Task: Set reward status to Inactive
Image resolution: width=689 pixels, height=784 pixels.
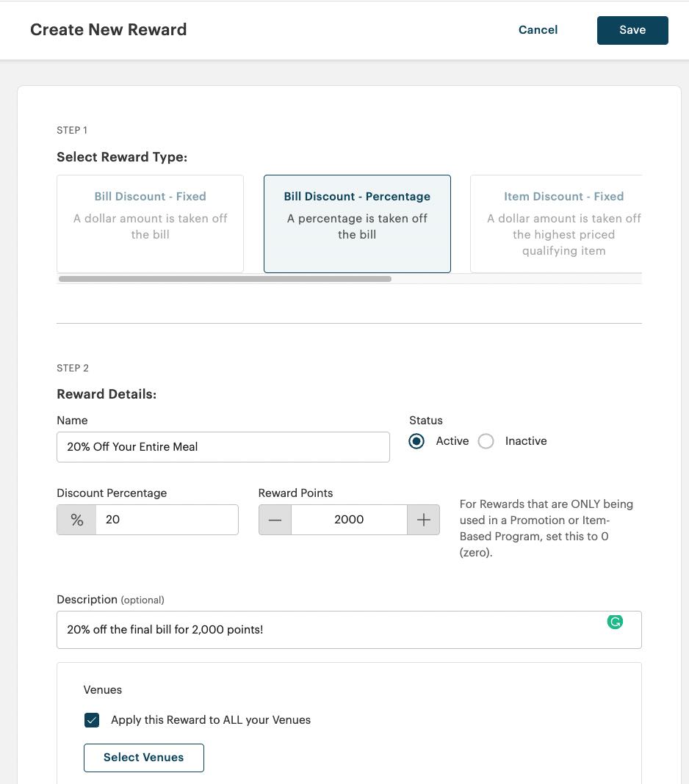Action: coord(486,441)
